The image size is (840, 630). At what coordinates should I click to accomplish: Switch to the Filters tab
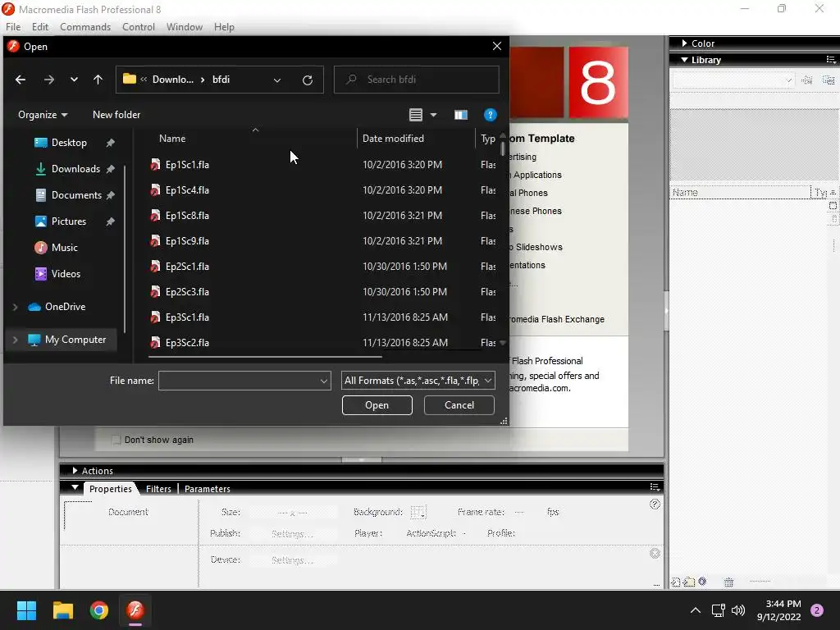tap(158, 489)
